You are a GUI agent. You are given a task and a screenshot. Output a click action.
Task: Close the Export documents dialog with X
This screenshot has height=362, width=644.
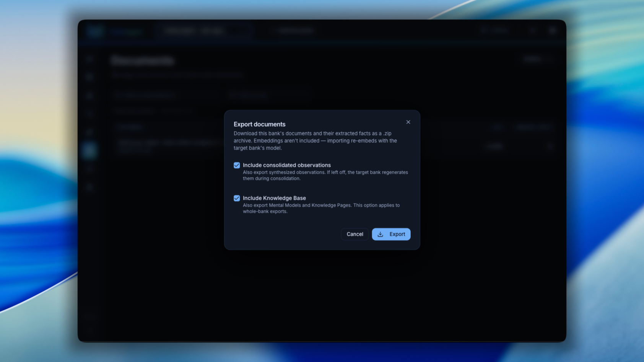[x=408, y=122]
